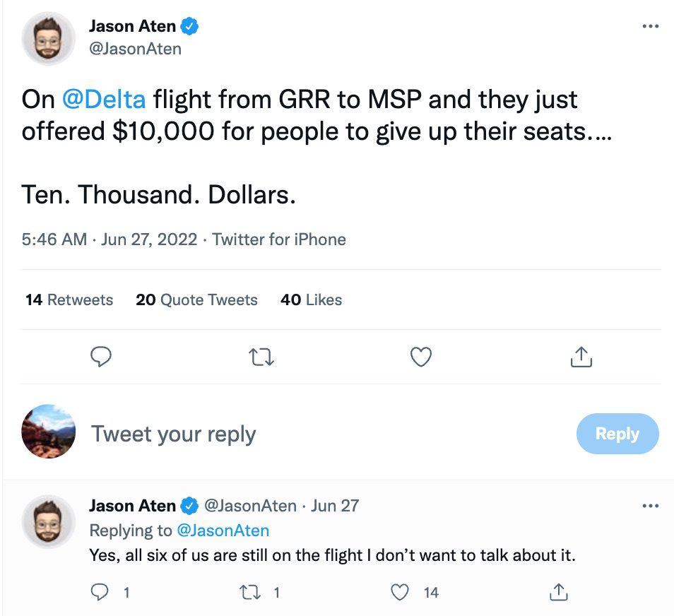Retweet the reply tweet
Viewport: 674px width, 616px height.
[x=249, y=592]
